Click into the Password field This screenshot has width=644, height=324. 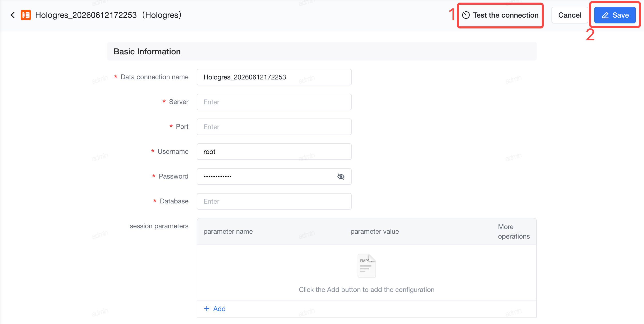[266, 176]
